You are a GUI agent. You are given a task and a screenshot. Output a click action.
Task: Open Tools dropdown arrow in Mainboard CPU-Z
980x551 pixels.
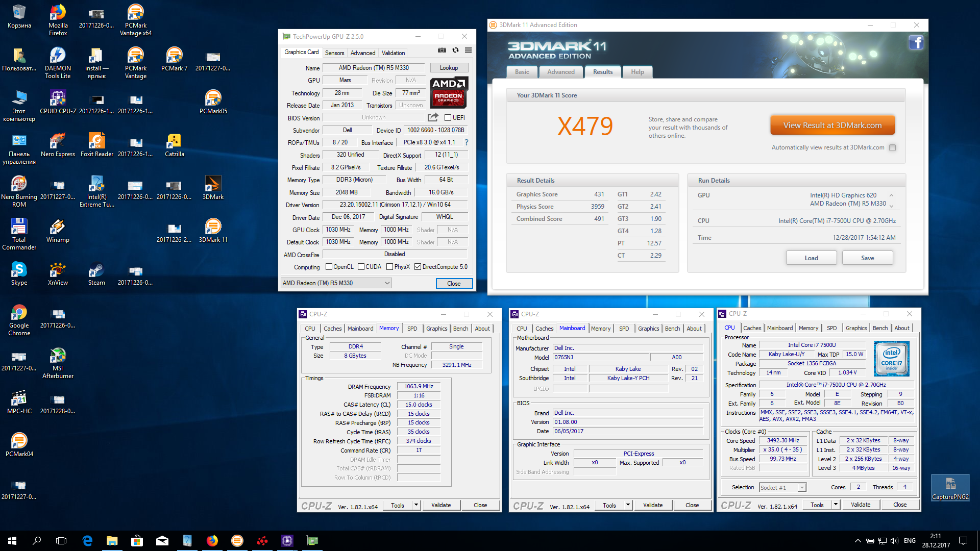click(628, 505)
